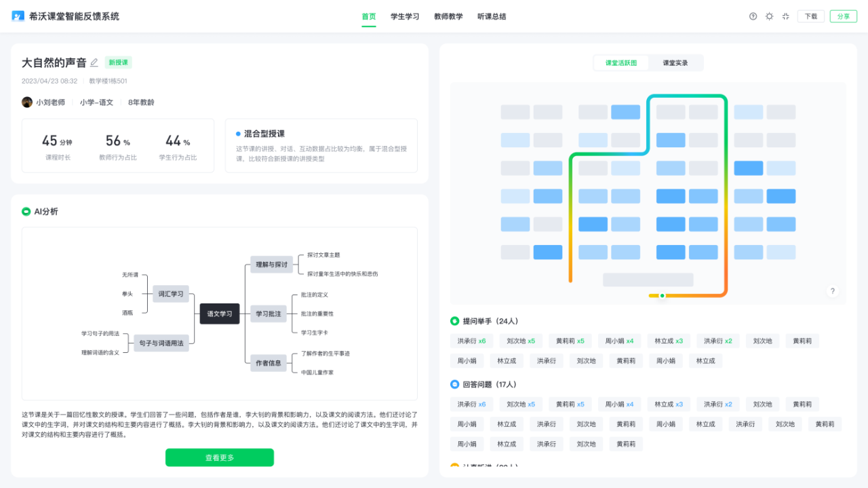868x488 pixels.
Task: Click the timeline dot marker below seat map
Action: [x=663, y=296]
